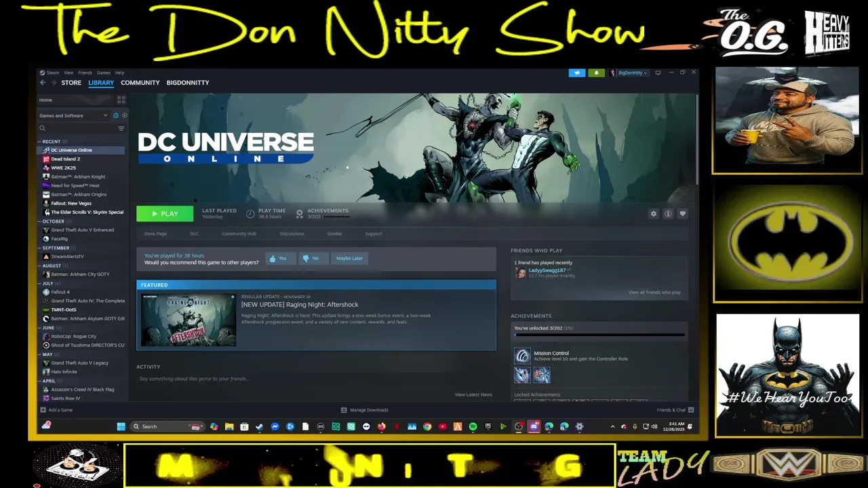The image size is (868, 488).
Task: Open the BIGDONNITTY profile tab
Action: coord(188,83)
